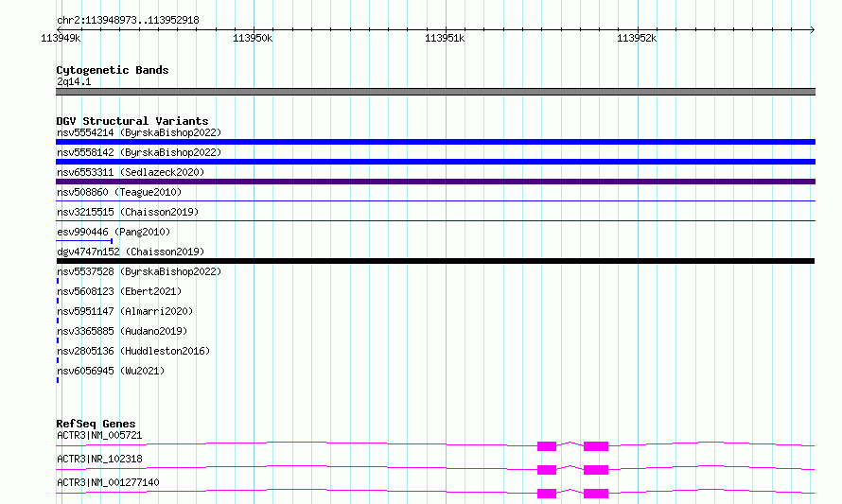842x504 pixels.
Task: Click the nsv5951147 (Almarri2020) label
Action: pyautogui.click(x=125, y=311)
